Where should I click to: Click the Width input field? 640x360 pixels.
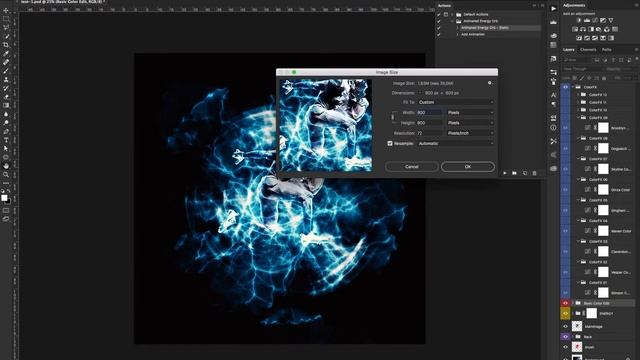(429, 112)
